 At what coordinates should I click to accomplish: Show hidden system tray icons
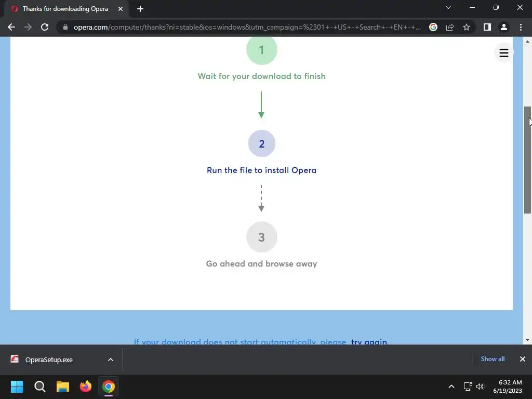tap(451, 387)
